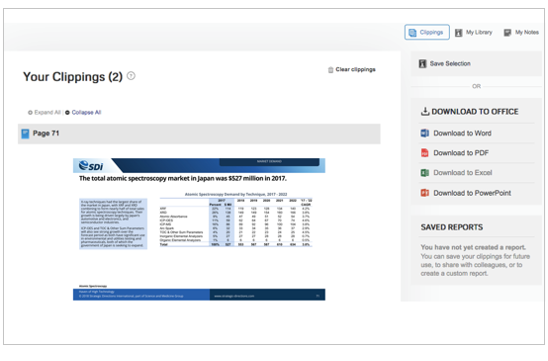
Task: Open My Library tab
Action: 474,33
